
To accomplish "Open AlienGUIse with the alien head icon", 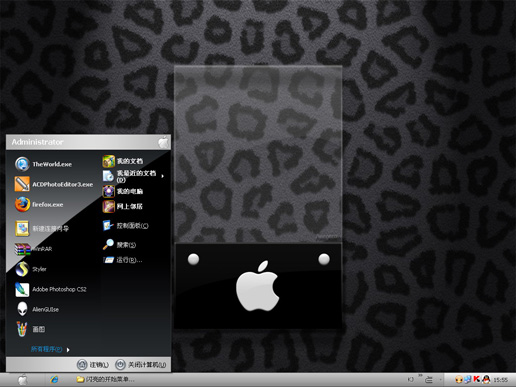I will 37,309.
